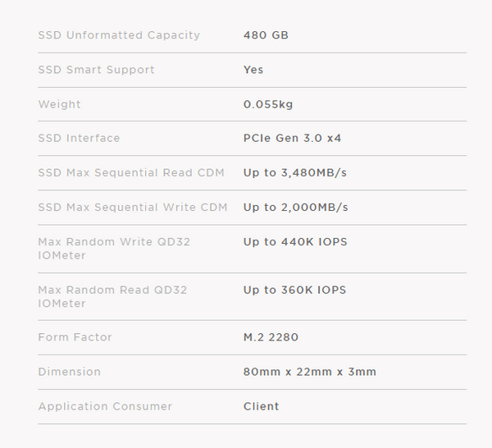This screenshot has height=448, width=492.
Task: Click the Max Random Write QD32 IOMeter label
Action: 114,248
